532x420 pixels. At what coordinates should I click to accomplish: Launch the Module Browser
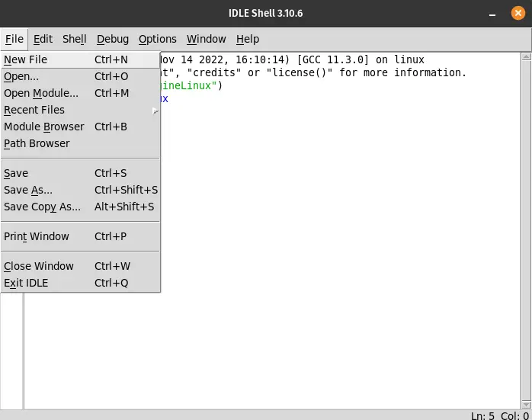pyautogui.click(x=81, y=127)
